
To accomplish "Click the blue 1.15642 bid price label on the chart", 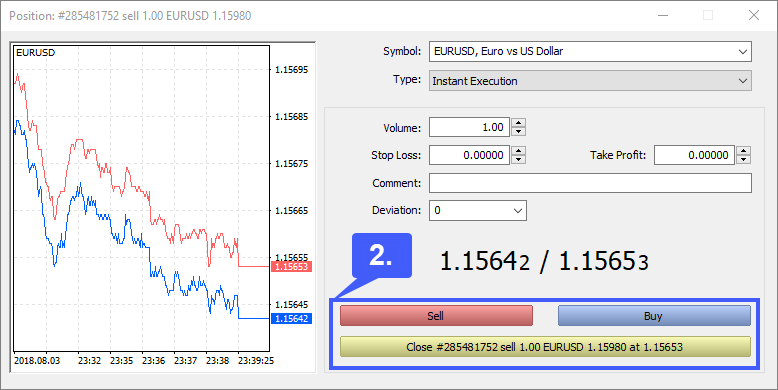I will coord(291,319).
